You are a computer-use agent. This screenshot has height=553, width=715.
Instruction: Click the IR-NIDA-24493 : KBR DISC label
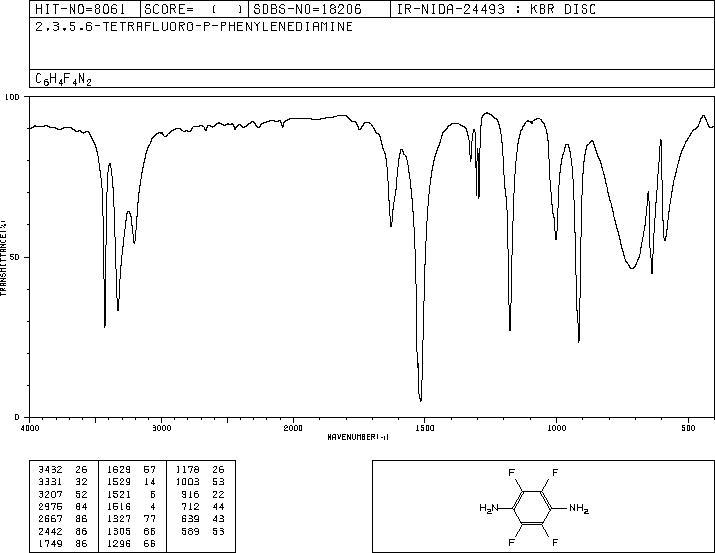496,9
